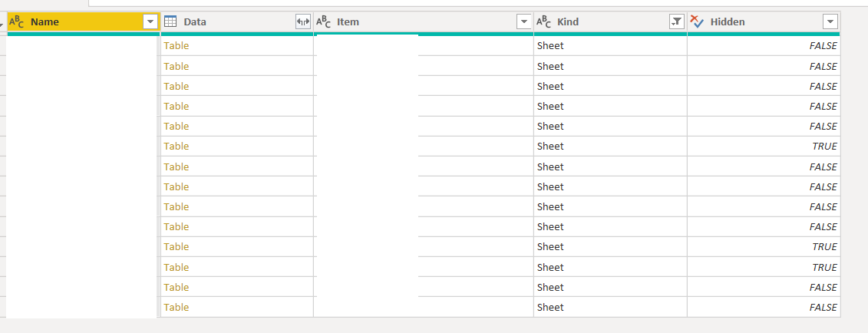Select the Hidden column header
Viewport: 868px width, 333px height.
(764, 22)
